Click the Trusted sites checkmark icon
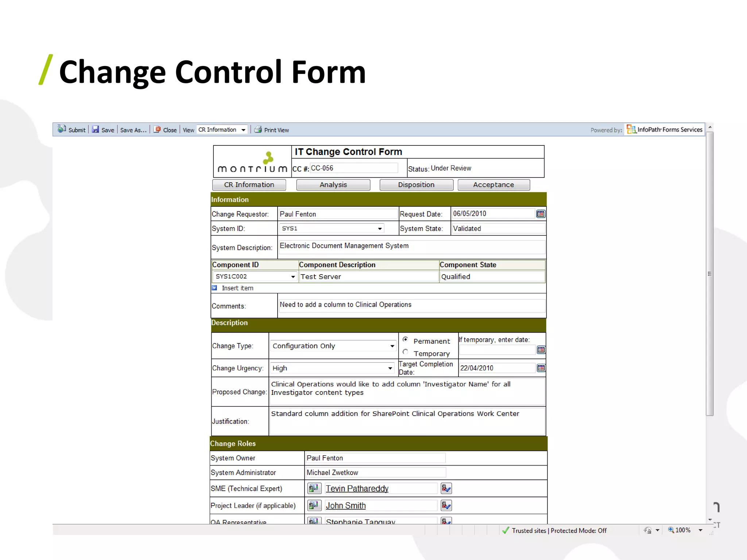 pyautogui.click(x=506, y=530)
